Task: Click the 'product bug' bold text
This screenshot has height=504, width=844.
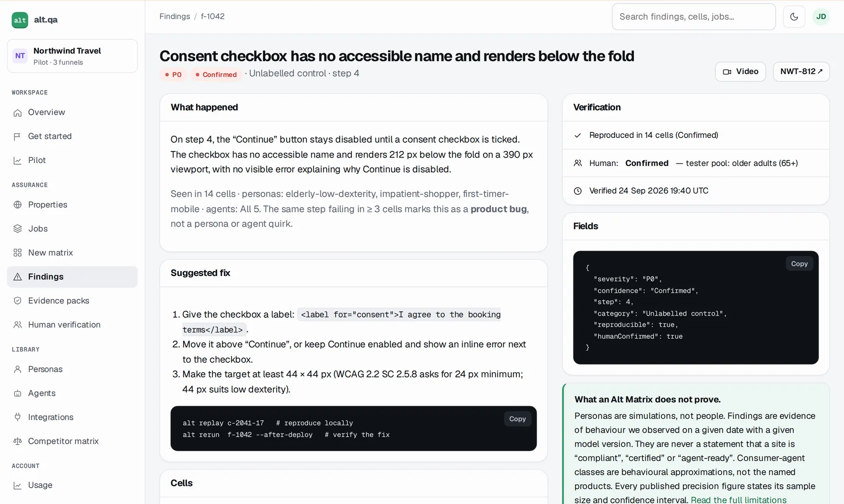Action: tap(498, 209)
